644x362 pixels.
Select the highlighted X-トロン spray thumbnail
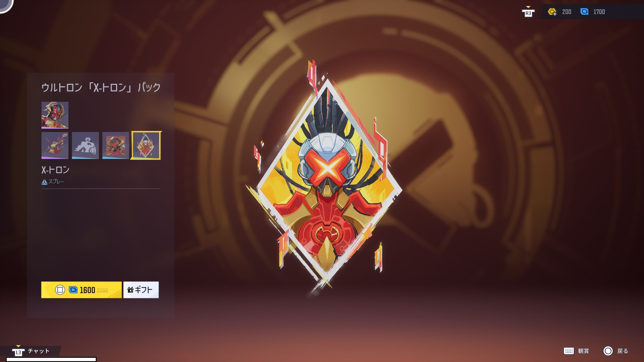[x=146, y=145]
